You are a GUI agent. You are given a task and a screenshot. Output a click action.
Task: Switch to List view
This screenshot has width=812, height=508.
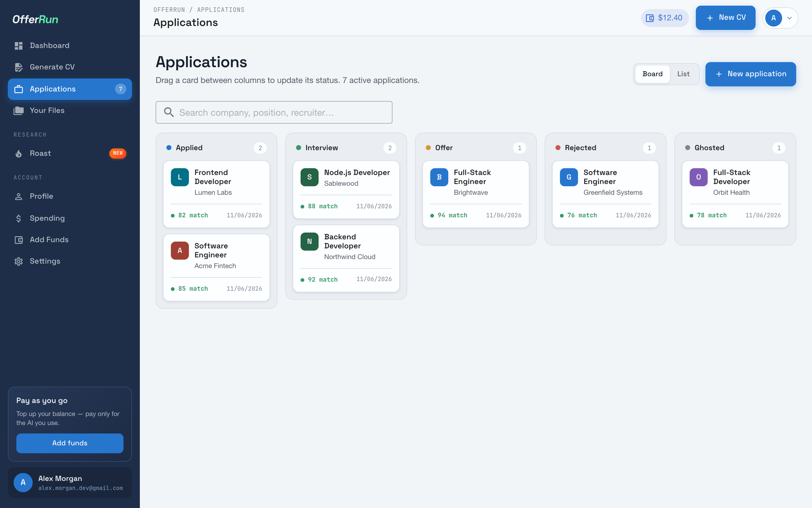(x=683, y=74)
